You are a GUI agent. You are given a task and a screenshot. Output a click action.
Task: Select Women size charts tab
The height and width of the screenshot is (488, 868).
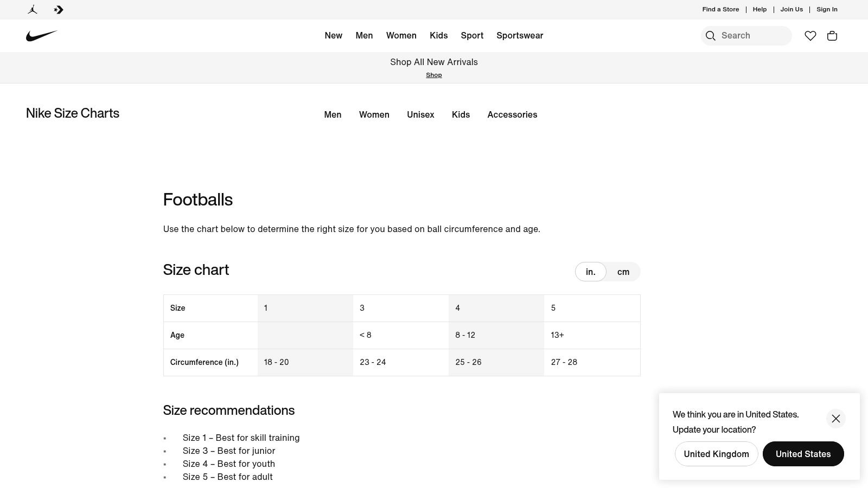pos(374,114)
